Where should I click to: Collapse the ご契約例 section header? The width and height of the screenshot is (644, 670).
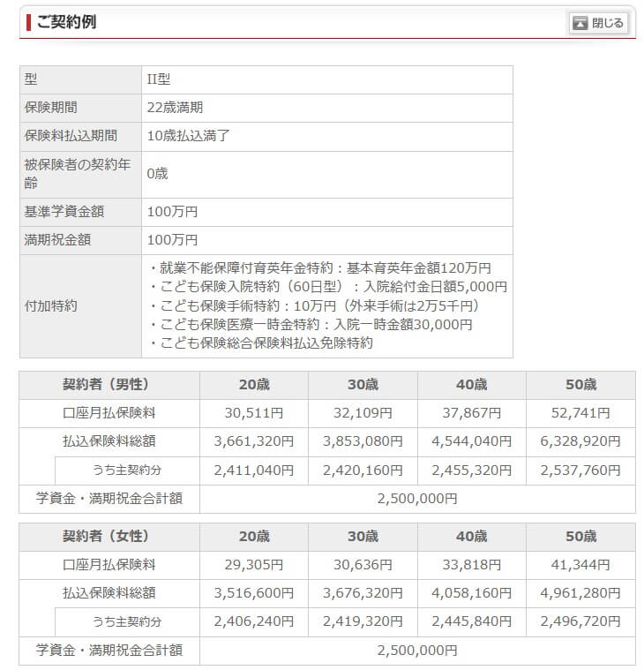pyautogui.click(x=66, y=22)
